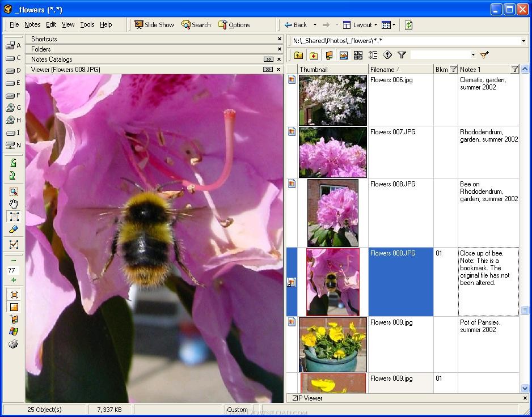Open the Edit menu
The height and width of the screenshot is (417, 532).
pos(51,24)
